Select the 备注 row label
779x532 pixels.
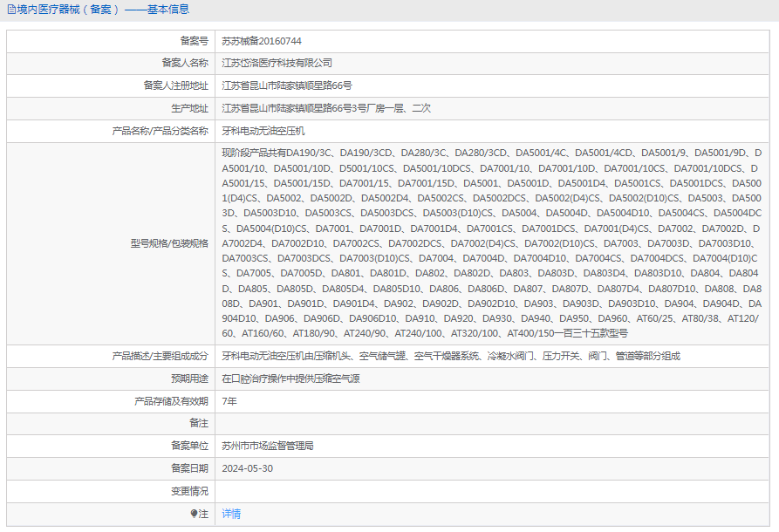coord(199,423)
